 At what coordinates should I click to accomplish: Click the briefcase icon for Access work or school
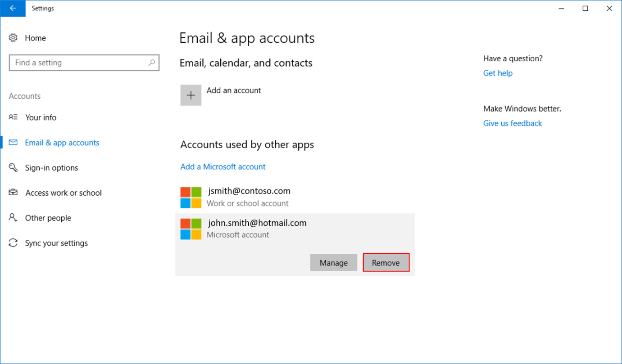13,193
